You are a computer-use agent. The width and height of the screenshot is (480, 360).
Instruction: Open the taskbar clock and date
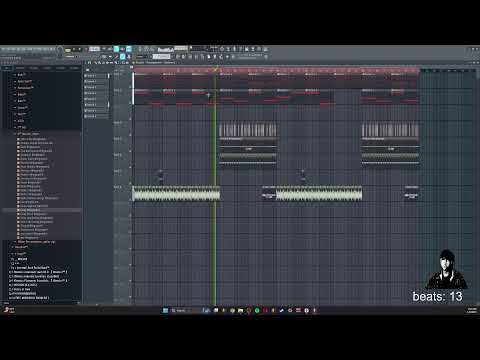tap(472, 310)
